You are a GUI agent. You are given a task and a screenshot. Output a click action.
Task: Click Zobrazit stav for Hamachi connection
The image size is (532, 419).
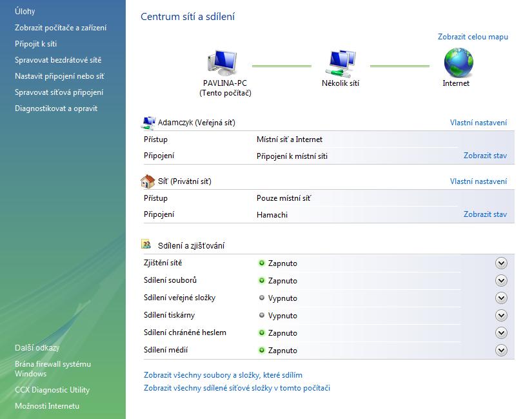click(x=485, y=214)
